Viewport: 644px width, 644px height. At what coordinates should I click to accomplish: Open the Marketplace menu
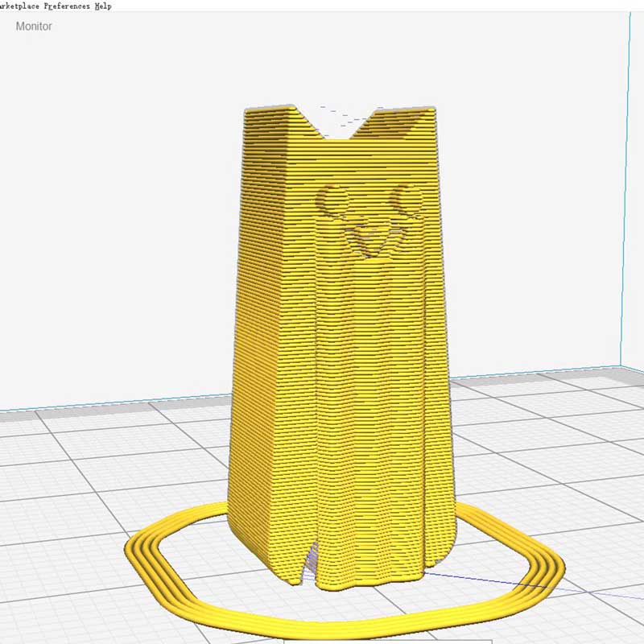tap(19, 6)
